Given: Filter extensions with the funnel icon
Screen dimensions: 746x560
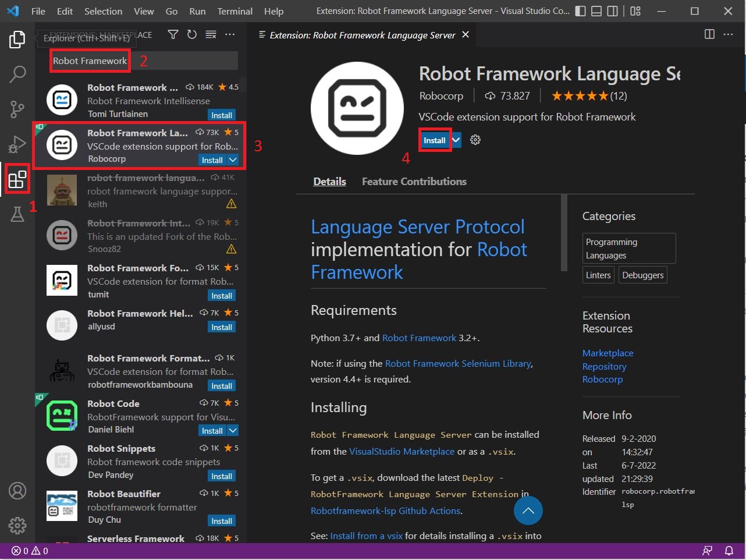Looking at the screenshot, I should coord(173,35).
